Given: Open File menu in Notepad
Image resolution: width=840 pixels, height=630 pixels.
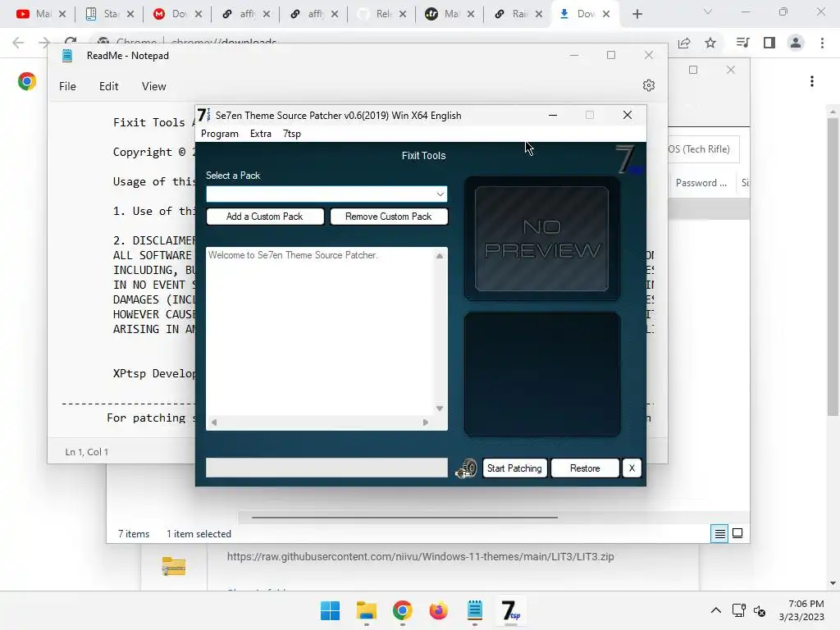Looking at the screenshot, I should point(67,86).
